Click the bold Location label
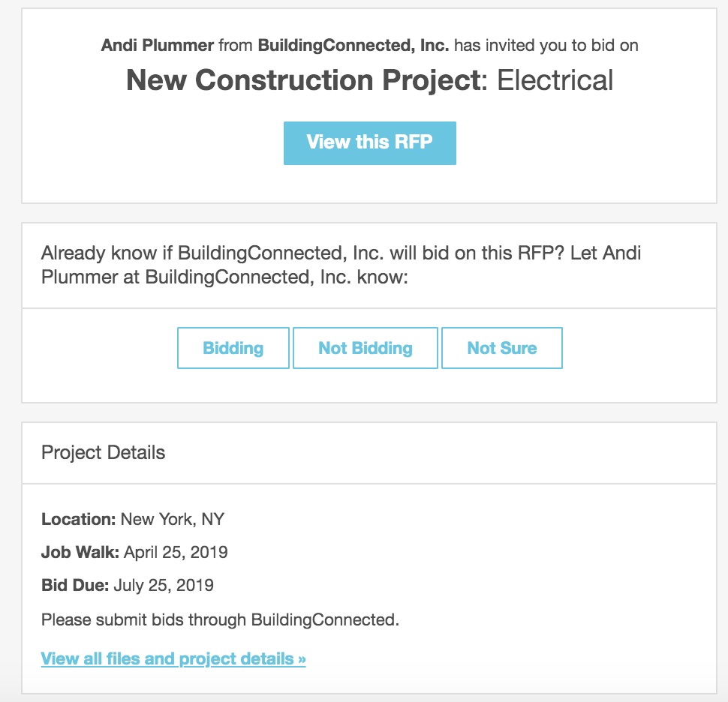The width and height of the screenshot is (728, 702). [79, 519]
